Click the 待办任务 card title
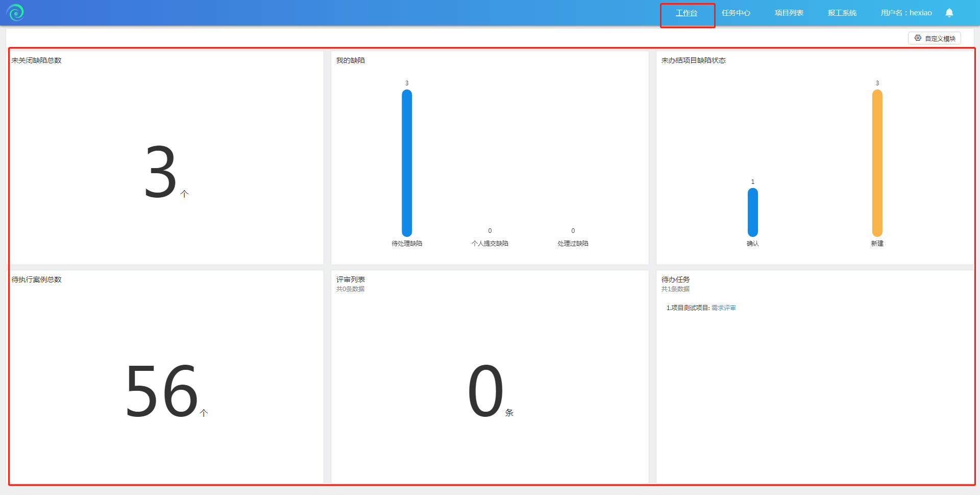 (x=675, y=279)
